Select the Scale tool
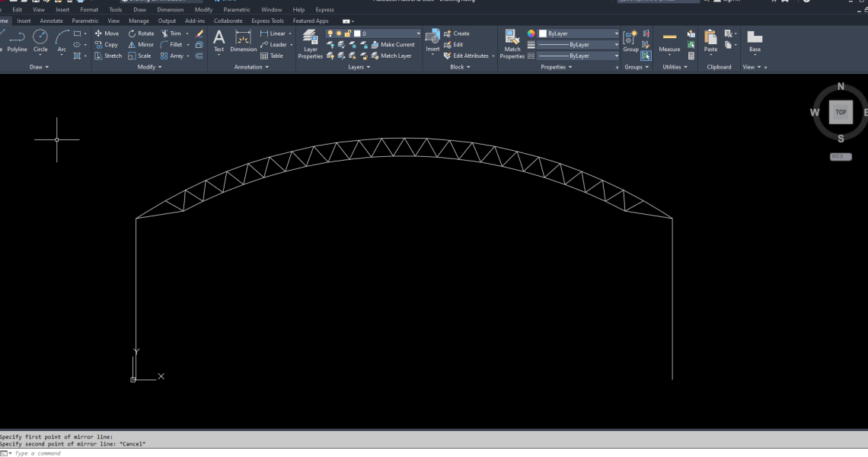The width and height of the screenshot is (868, 457). (139, 56)
